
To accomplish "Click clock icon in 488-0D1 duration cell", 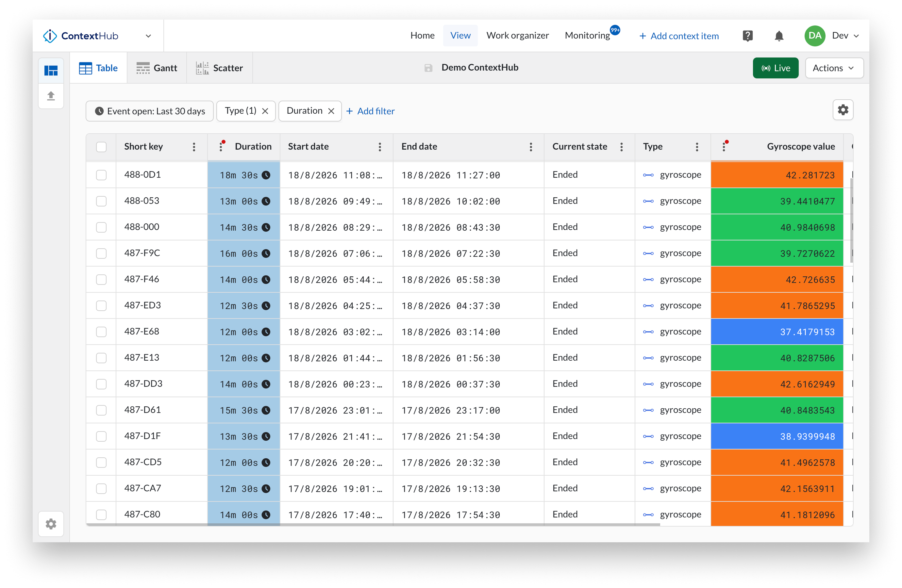I will (266, 175).
